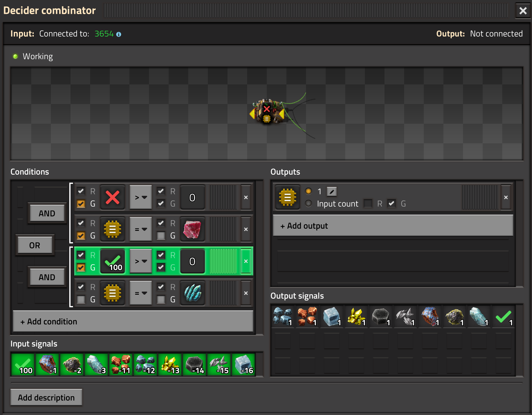The image size is (532, 415).
Task: Click the chip signal in fourth condition row
Action: (x=113, y=293)
